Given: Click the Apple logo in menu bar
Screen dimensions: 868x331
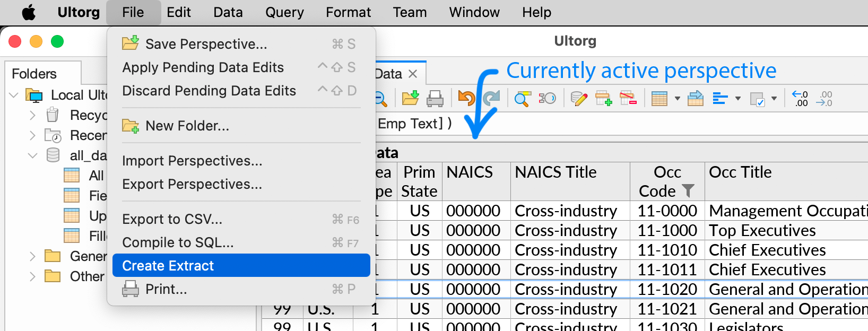Looking at the screenshot, I should 29,12.
